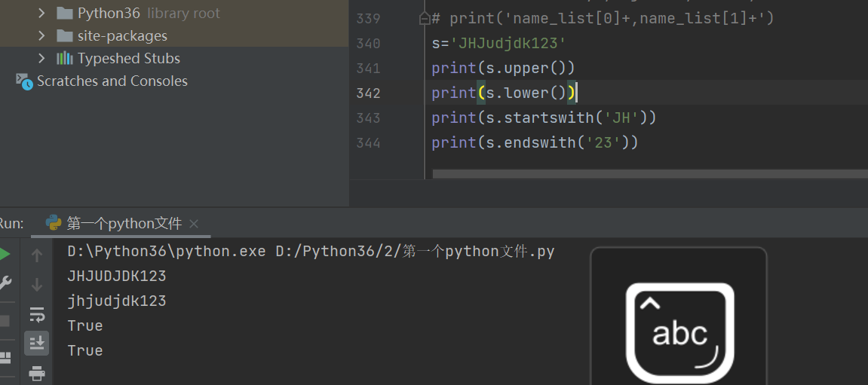
Task: Click line number 343 in the gutter
Action: point(368,118)
